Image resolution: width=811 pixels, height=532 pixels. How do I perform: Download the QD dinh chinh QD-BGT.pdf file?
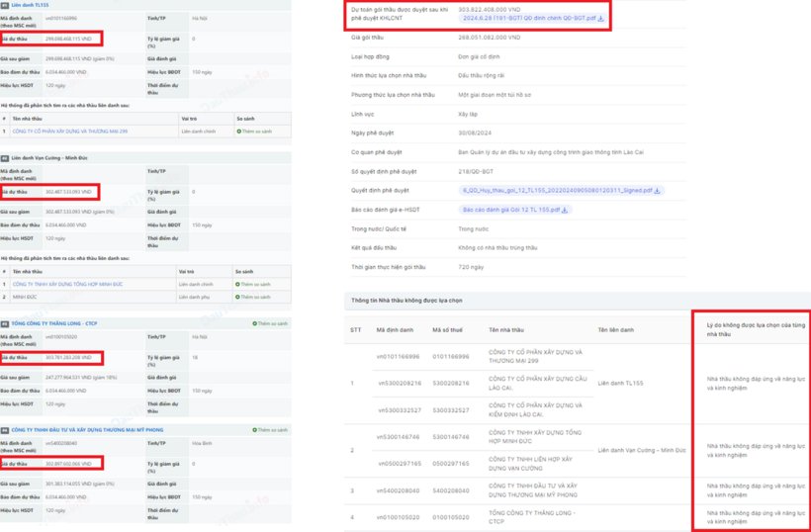[601, 18]
